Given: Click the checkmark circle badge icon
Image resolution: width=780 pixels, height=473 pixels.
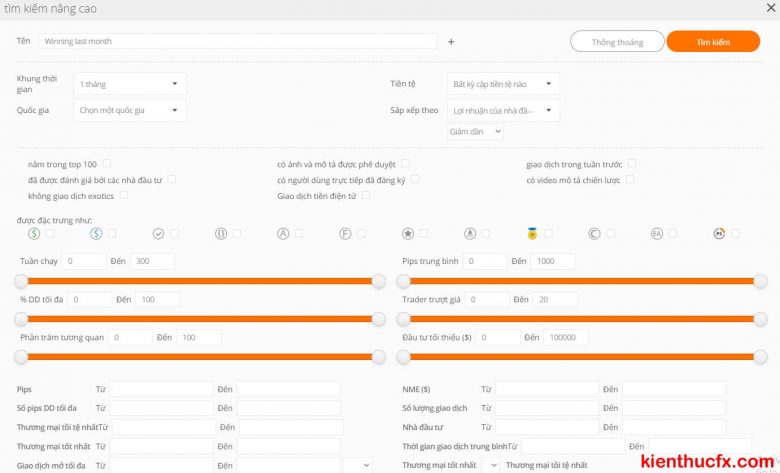Looking at the screenshot, I should coord(158,233).
